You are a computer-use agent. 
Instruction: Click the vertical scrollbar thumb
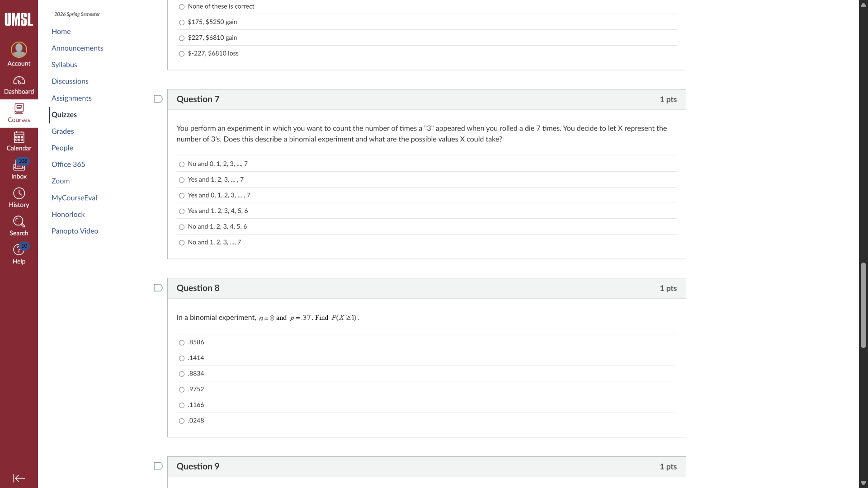click(x=863, y=305)
